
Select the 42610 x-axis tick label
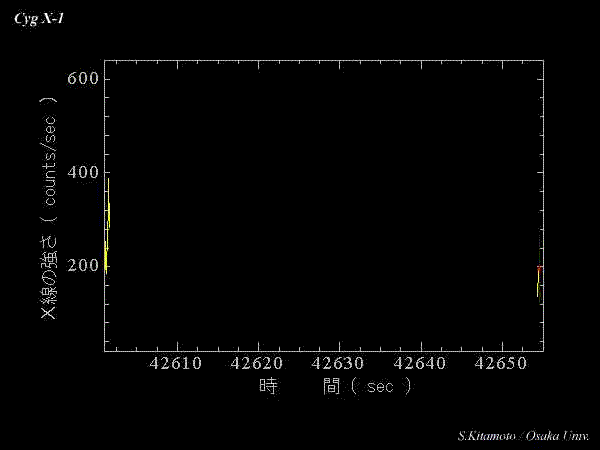[x=176, y=362]
